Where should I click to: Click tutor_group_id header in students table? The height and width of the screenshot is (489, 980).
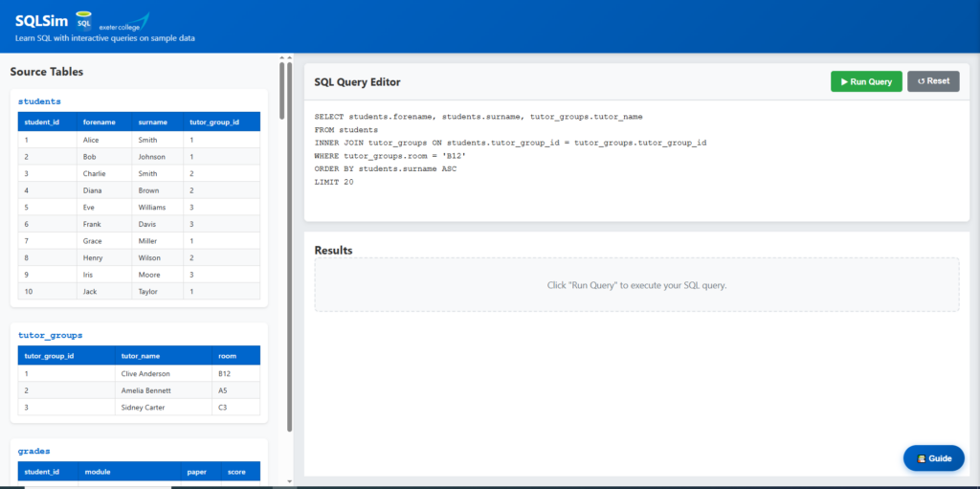[x=222, y=122]
